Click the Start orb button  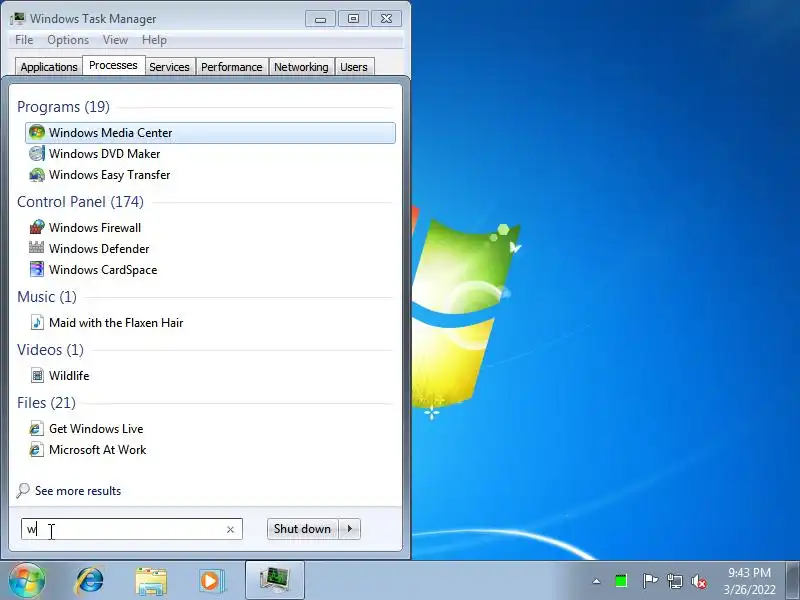tap(27, 581)
